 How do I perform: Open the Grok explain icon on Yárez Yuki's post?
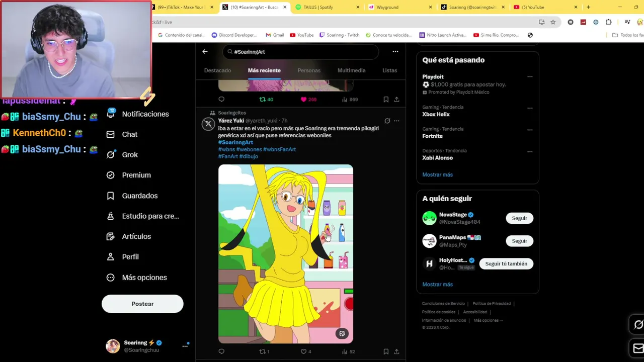(387, 121)
